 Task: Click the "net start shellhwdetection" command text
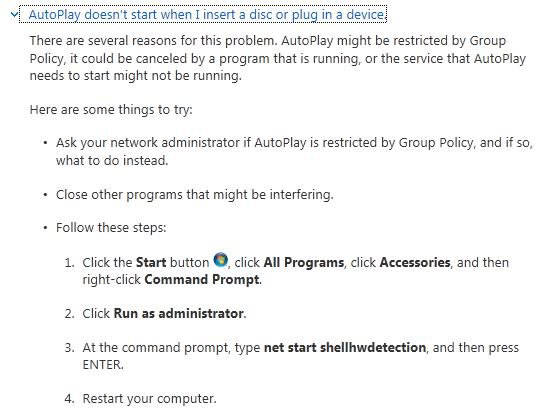pos(345,347)
